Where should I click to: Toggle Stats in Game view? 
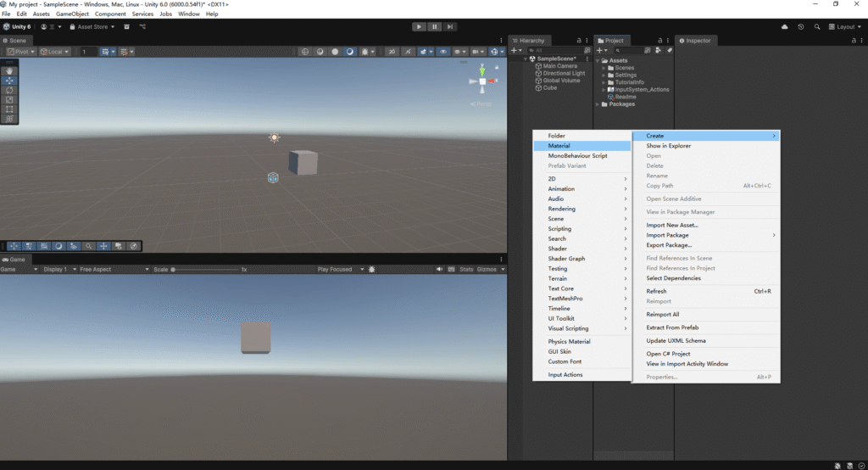(x=466, y=270)
